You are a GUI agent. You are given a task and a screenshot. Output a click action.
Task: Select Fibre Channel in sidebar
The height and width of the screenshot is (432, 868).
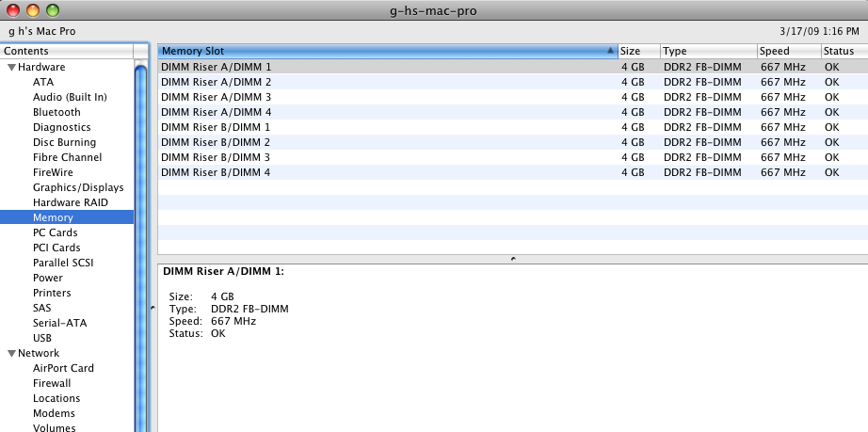[x=67, y=157]
